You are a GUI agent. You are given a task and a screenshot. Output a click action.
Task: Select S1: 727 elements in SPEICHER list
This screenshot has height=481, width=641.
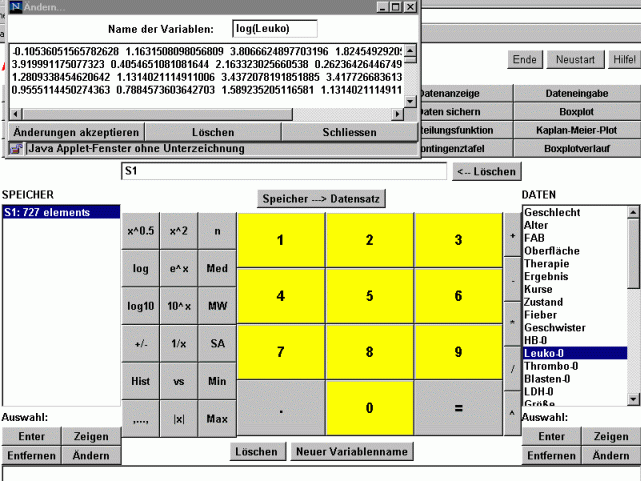(61, 212)
